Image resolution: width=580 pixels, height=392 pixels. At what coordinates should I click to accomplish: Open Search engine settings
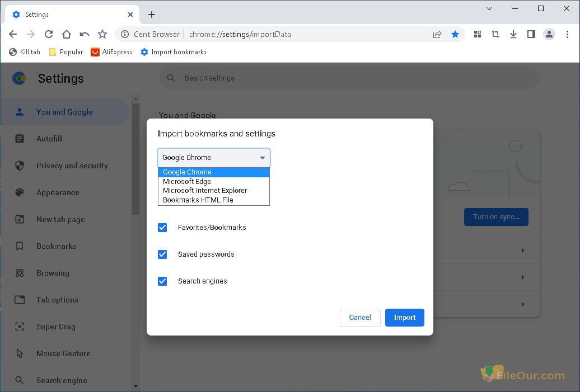coord(65,380)
